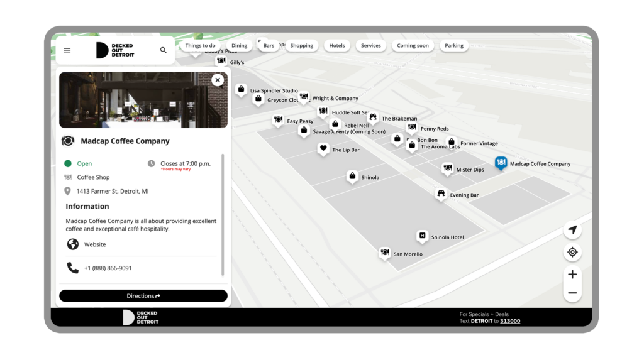The height and width of the screenshot is (360, 644).
Task: Show Parking locations
Action: [453, 46]
